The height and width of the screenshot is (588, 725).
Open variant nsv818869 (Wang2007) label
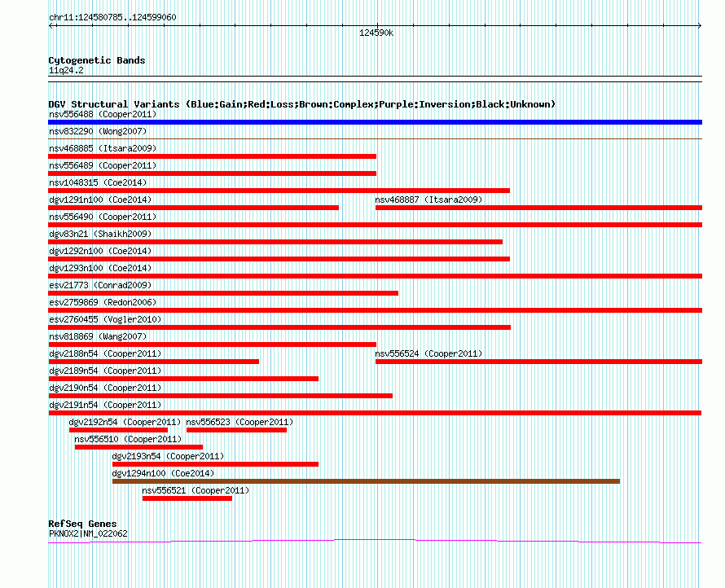[x=98, y=336]
